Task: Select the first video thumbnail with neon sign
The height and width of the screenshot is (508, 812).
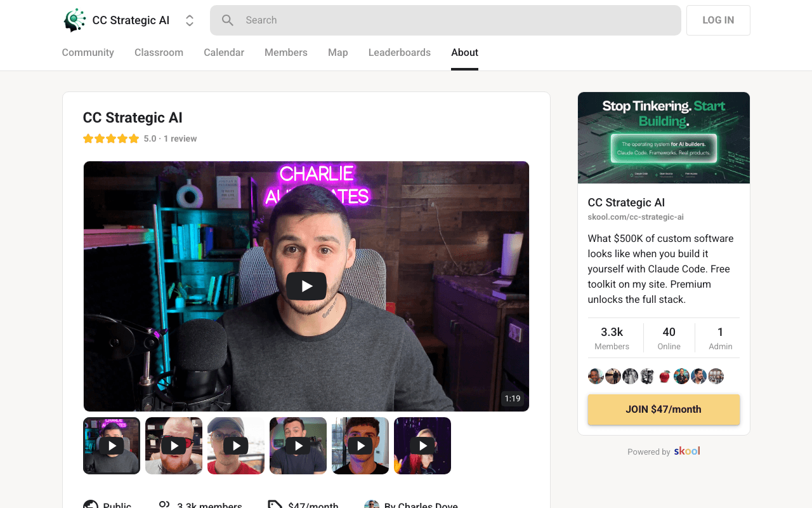Action: [x=112, y=446]
